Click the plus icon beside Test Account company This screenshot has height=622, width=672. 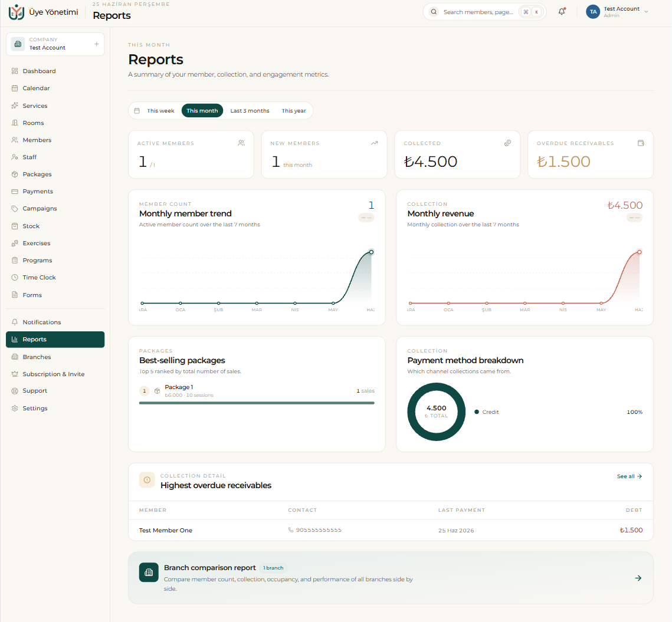click(x=96, y=44)
